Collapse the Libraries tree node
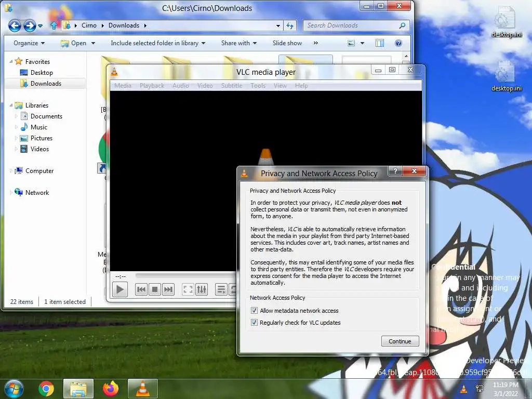The width and height of the screenshot is (532, 399). 11,105
